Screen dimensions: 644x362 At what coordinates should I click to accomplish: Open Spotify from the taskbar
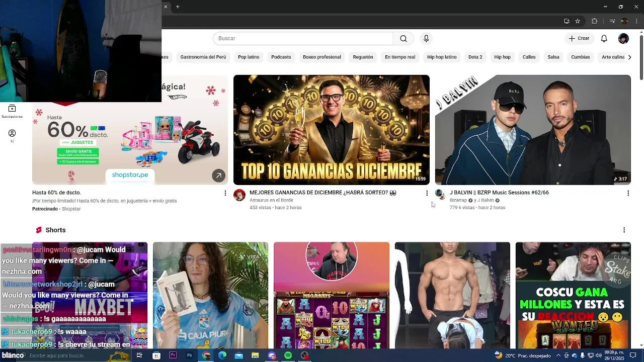point(288,355)
